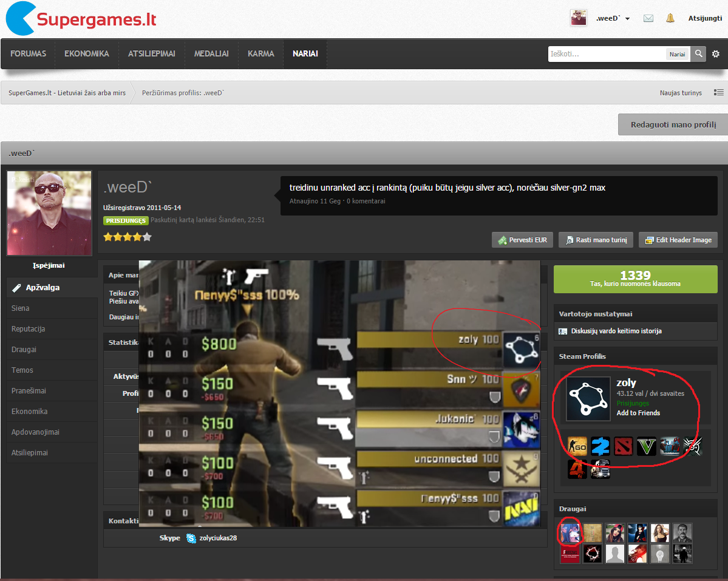Open the red FREEZAS friend avatar
The width and height of the screenshot is (728, 581).
570,554
